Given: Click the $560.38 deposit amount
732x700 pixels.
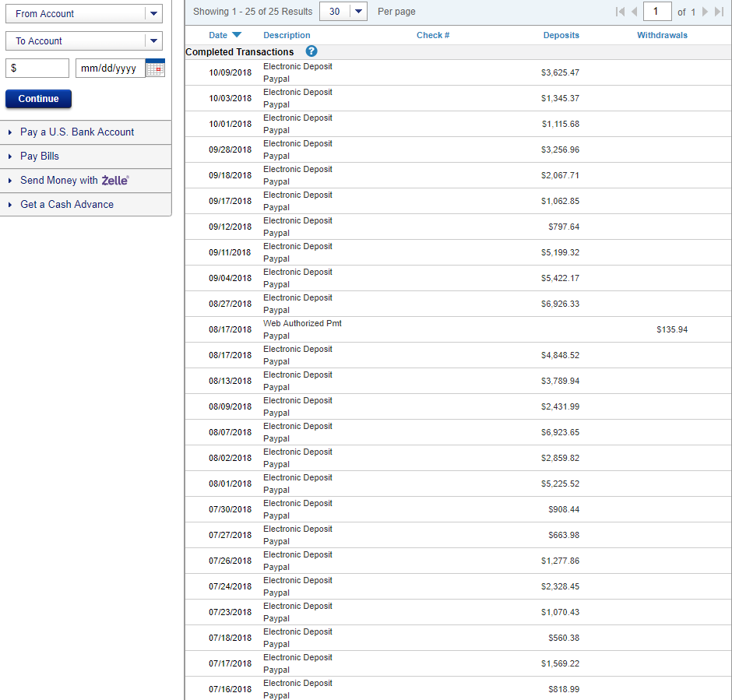Looking at the screenshot, I should tap(564, 637).
